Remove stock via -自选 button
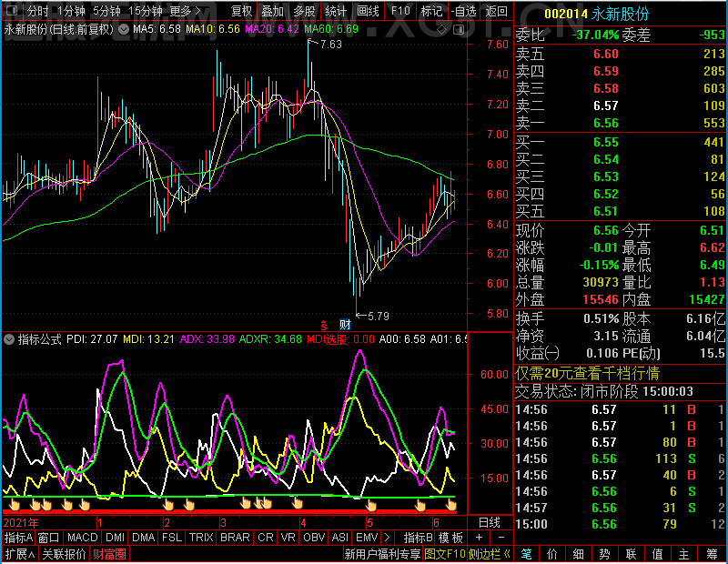 click(x=463, y=11)
